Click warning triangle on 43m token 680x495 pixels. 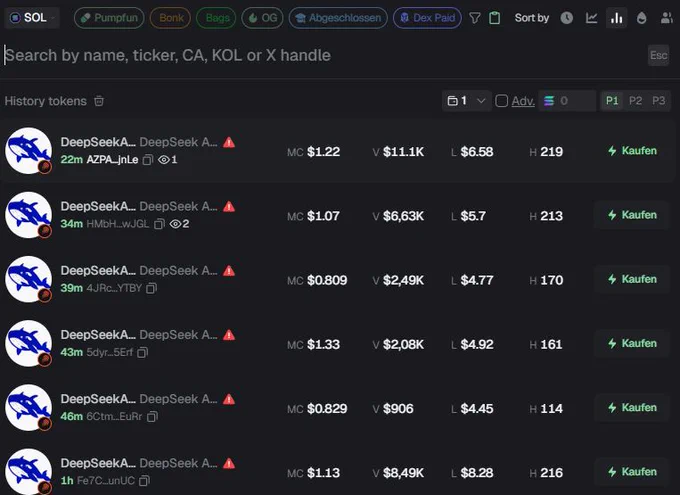click(229, 335)
